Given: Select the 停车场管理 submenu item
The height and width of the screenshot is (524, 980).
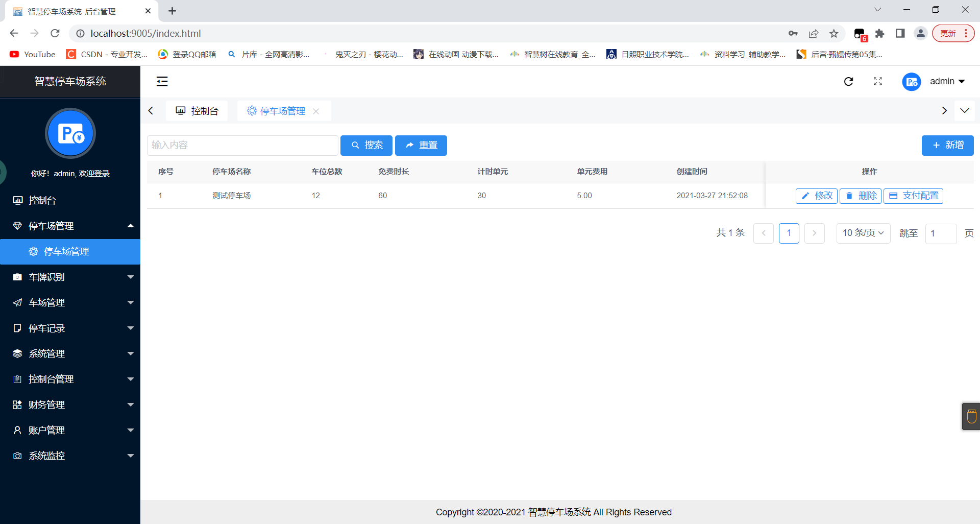Looking at the screenshot, I should [x=70, y=251].
